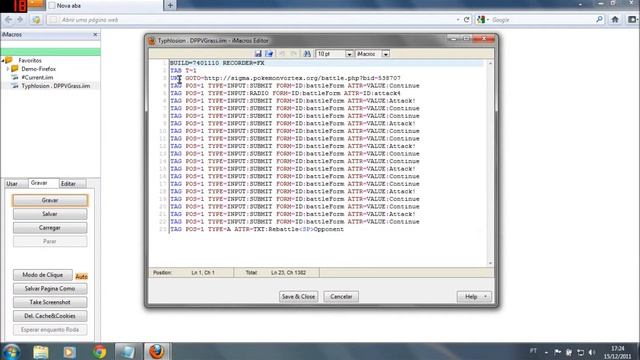Click the iMacros toolbar icon near address bar
This screenshot has width=640, height=360.
coord(36,20)
